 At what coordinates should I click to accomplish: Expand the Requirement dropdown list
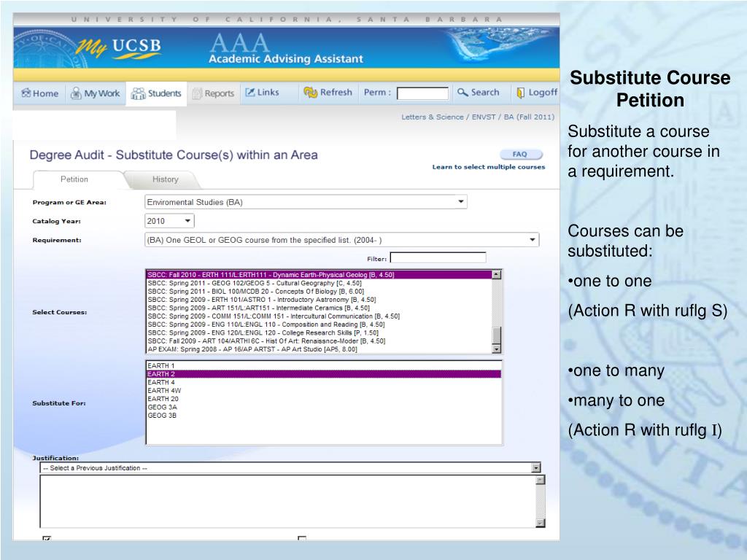[533, 240]
